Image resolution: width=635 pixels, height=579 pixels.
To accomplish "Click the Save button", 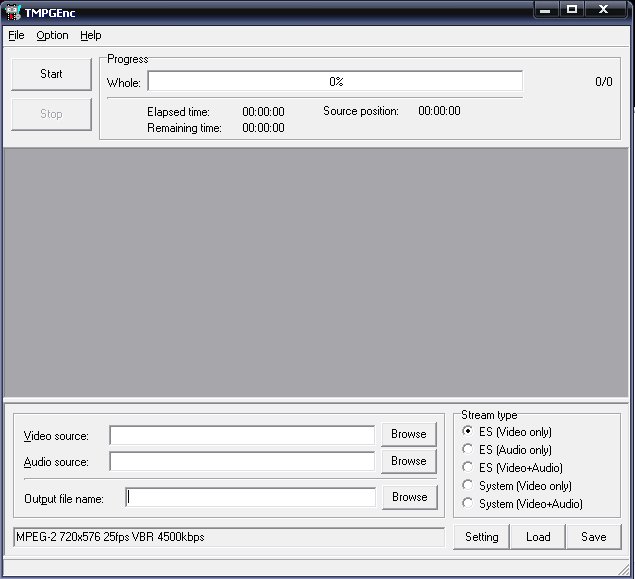I will tap(594, 537).
